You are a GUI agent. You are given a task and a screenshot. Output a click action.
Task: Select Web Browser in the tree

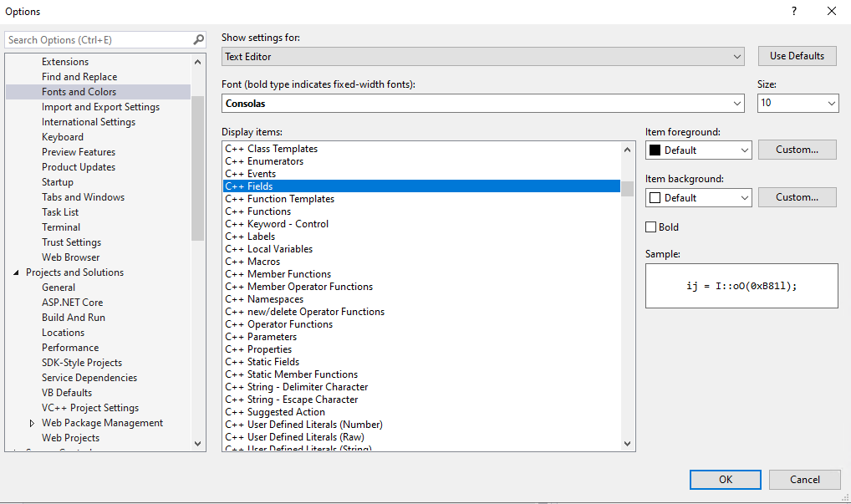click(x=70, y=257)
